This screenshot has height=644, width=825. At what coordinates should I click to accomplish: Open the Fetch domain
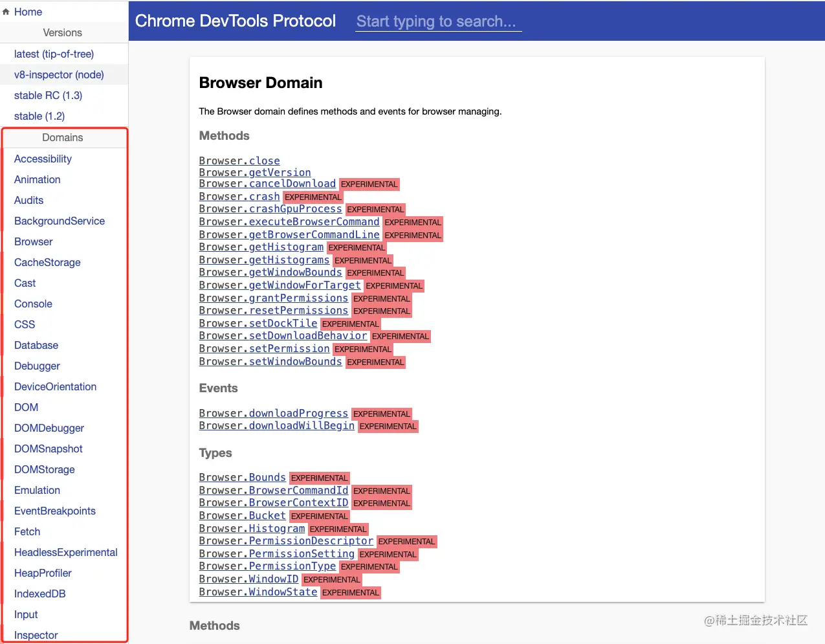tap(27, 531)
